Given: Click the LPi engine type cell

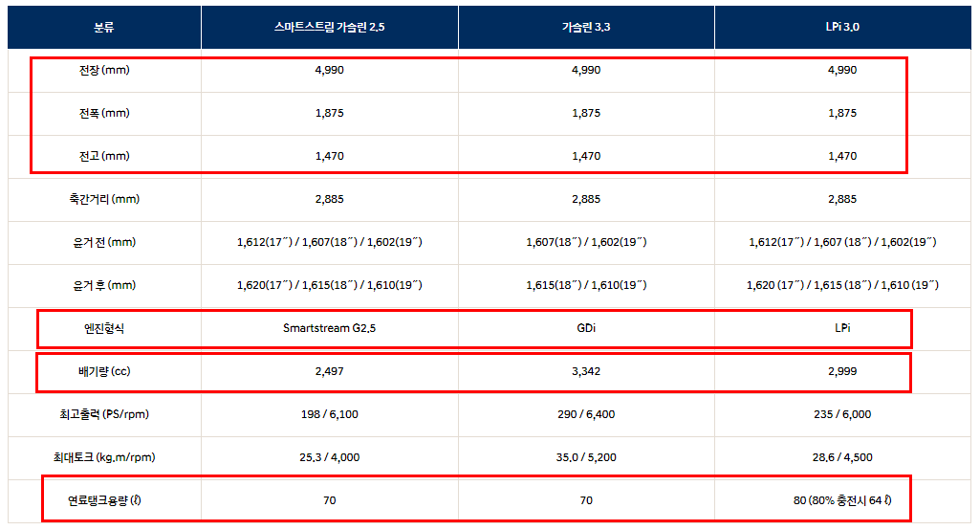Looking at the screenshot, I should click(842, 328).
